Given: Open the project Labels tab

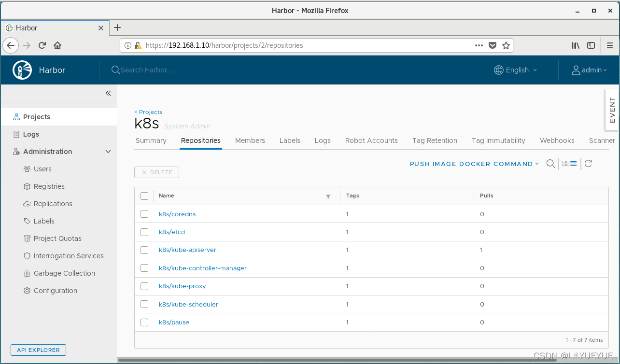Looking at the screenshot, I should 290,140.
